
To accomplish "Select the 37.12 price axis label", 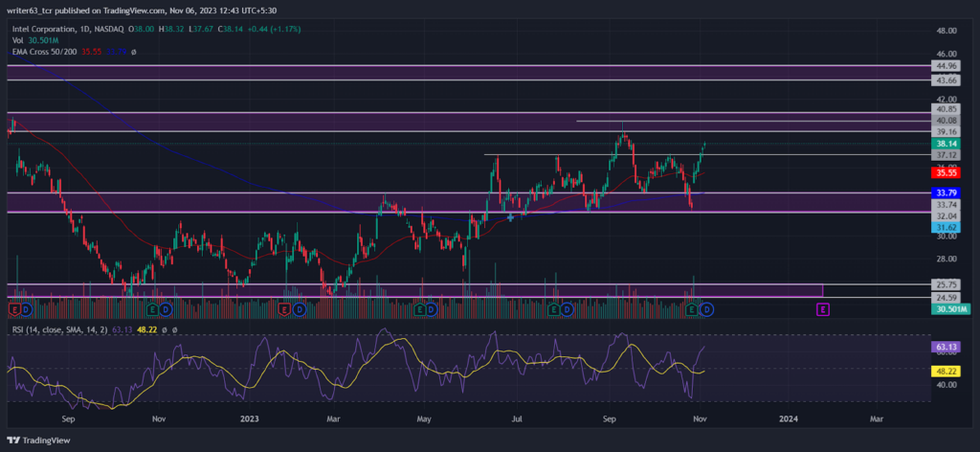I will pos(944,155).
